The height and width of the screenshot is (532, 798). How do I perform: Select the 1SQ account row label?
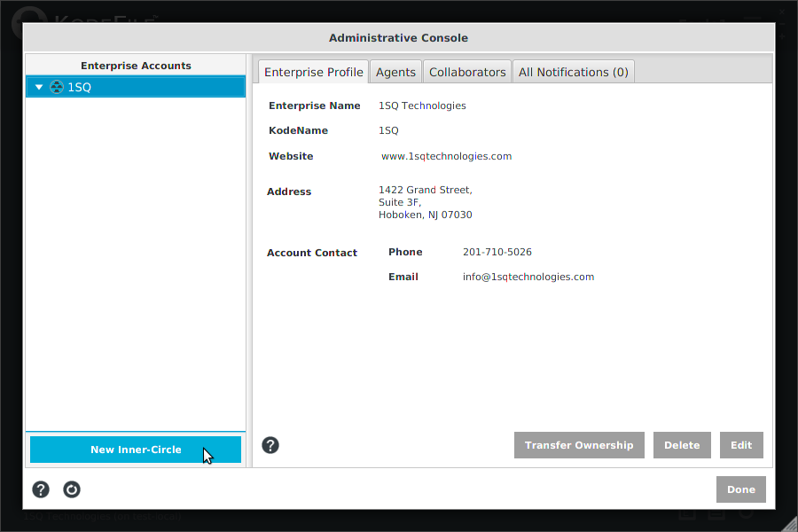pos(80,87)
